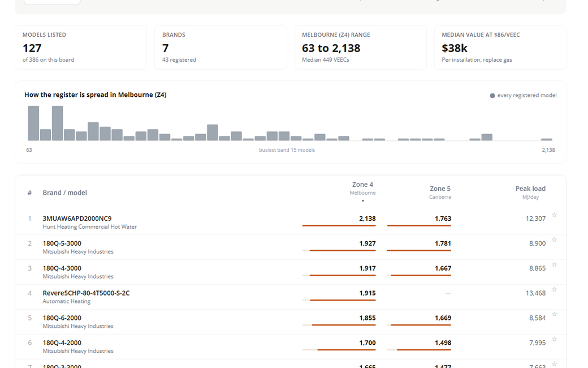The image size is (588, 368).
Task: Star the 180Q-4-2000 model row
Action: click(554, 339)
